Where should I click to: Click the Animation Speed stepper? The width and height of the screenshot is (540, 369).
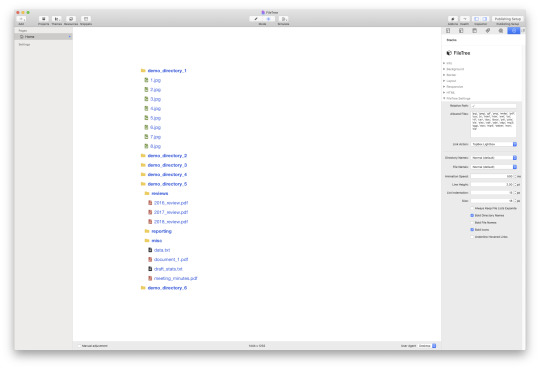tap(515, 176)
